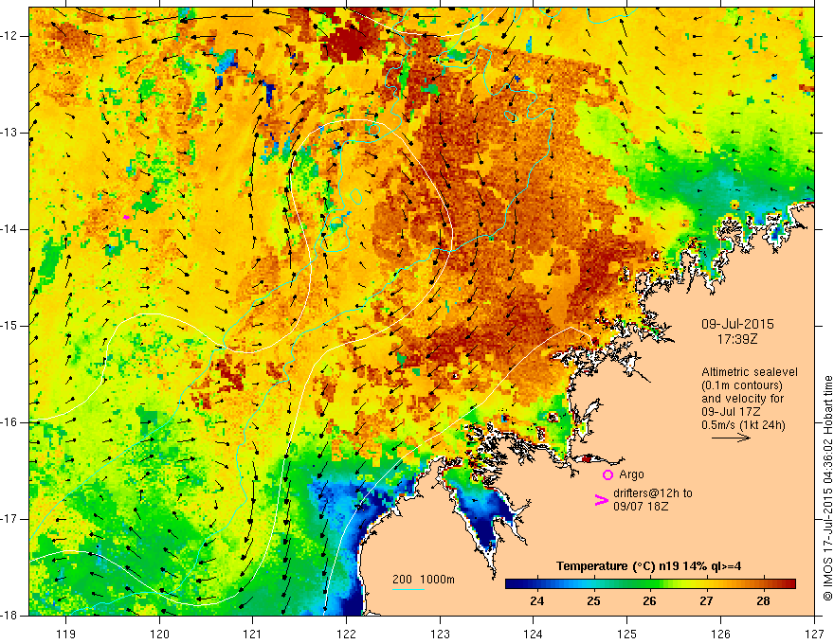Click the latitude axis label -16
Screen dimensions: 834x644
tap(9, 422)
